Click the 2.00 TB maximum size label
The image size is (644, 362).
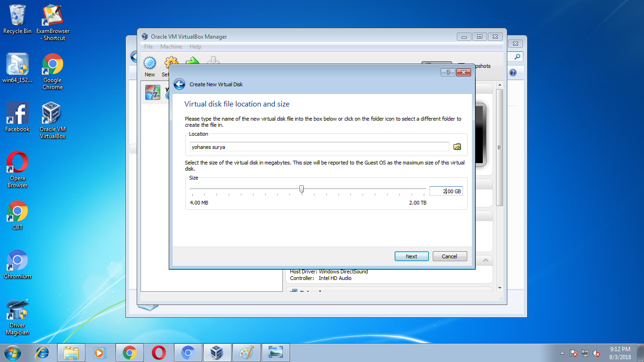(417, 203)
